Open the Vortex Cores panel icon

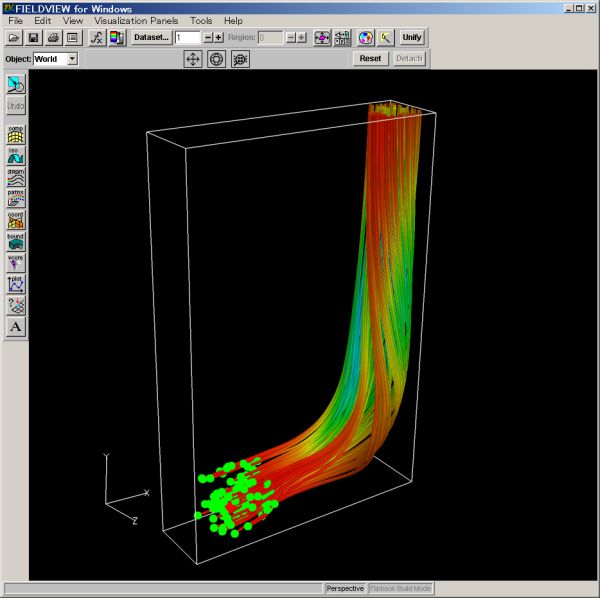[x=16, y=262]
